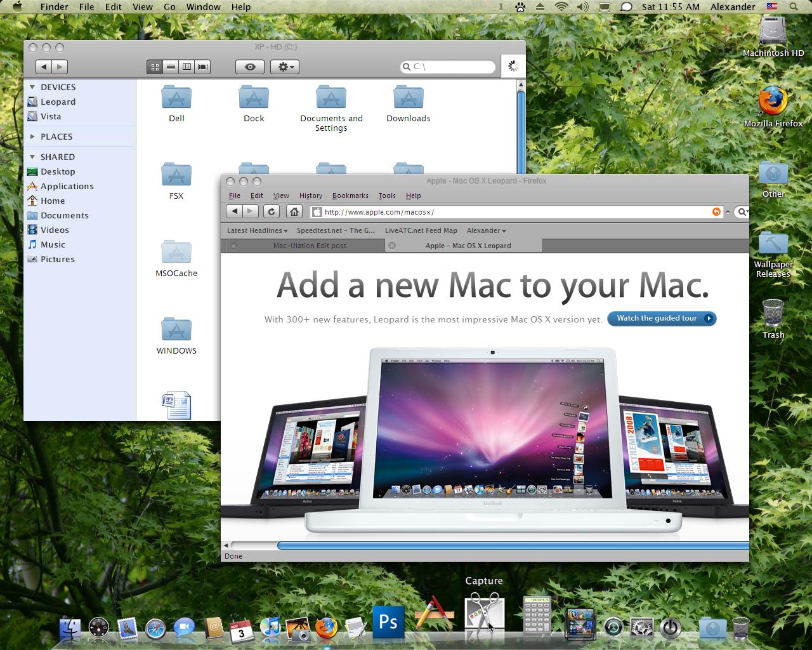This screenshot has width=812, height=650.
Task: Open Finder from the dock
Action: 70,628
